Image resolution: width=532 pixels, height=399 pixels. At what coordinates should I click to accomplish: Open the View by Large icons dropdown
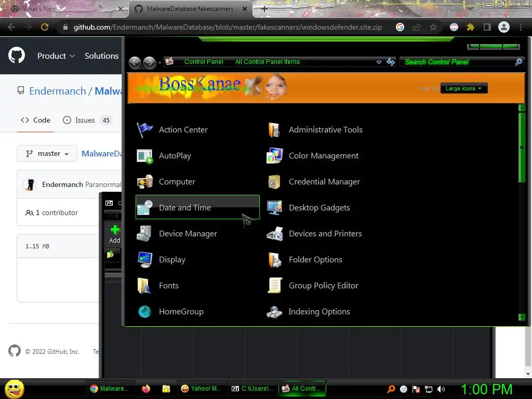pos(464,88)
